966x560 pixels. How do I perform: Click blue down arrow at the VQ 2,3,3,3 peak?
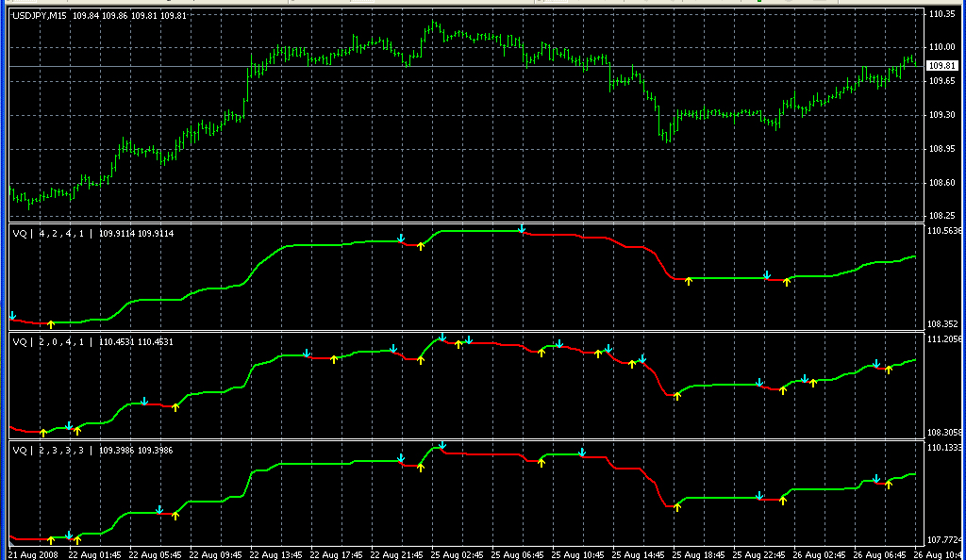pyautogui.click(x=442, y=445)
